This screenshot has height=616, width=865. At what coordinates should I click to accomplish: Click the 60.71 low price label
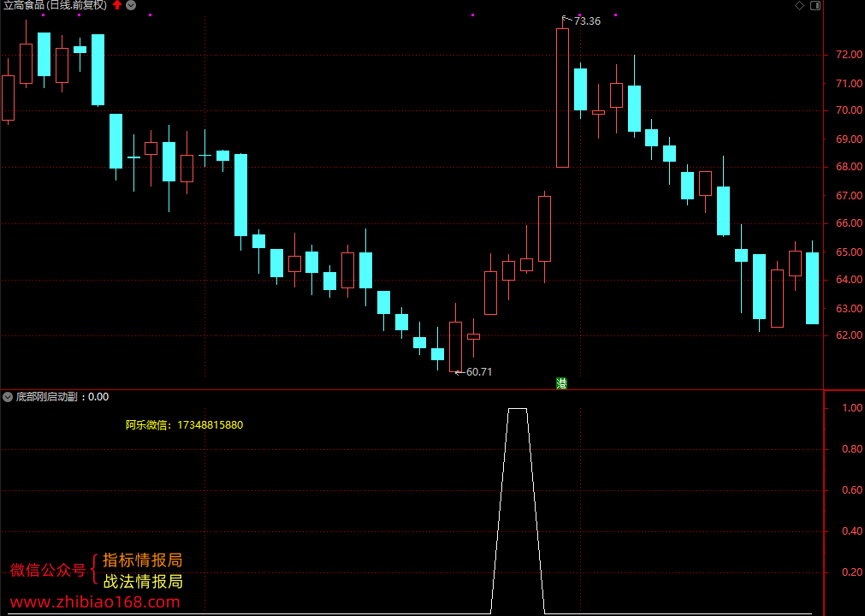pos(479,372)
